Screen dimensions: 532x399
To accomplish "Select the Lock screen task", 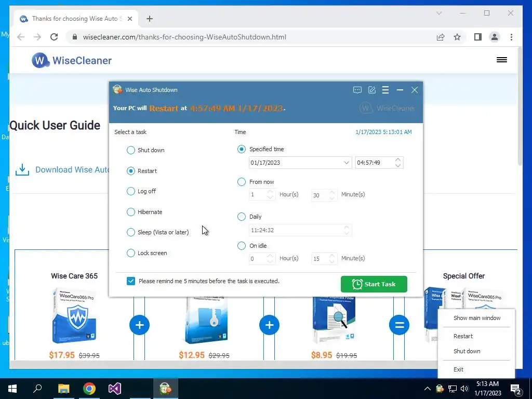I will [147, 253].
